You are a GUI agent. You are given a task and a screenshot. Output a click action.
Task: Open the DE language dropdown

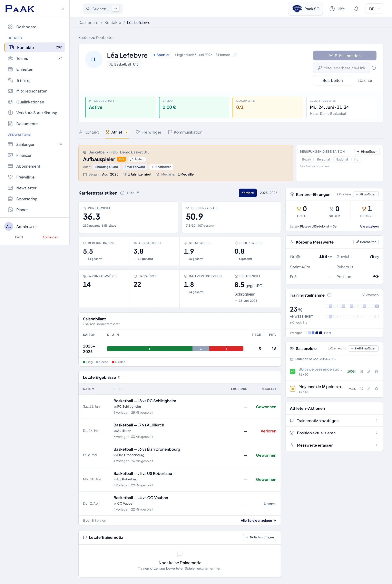(374, 9)
